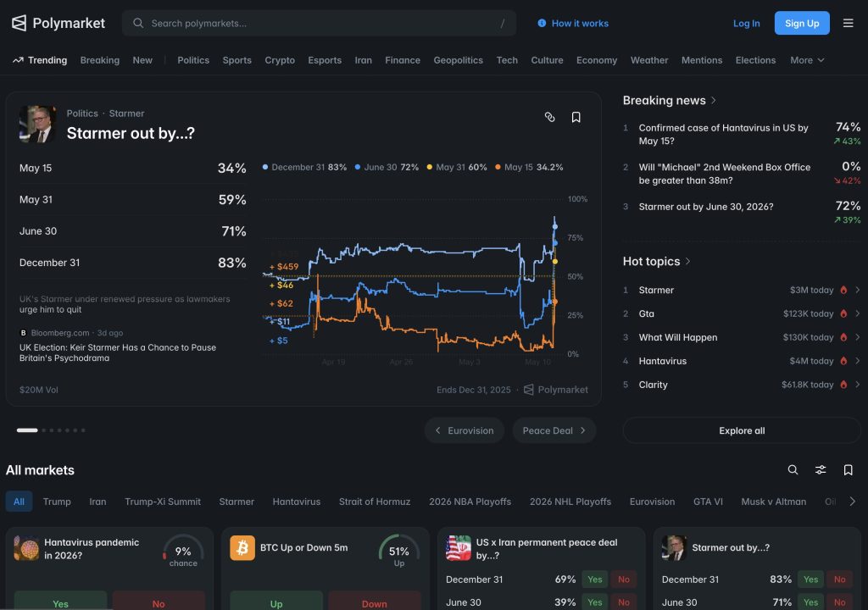Bookmark the Starmer out by market
Viewport: 868px width, 610px height.
[576, 117]
